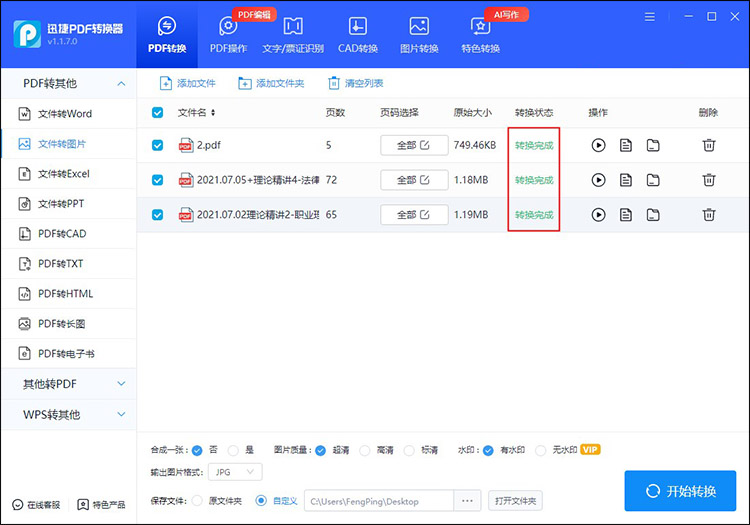Browse save path with ellipsis button

pyautogui.click(x=467, y=501)
